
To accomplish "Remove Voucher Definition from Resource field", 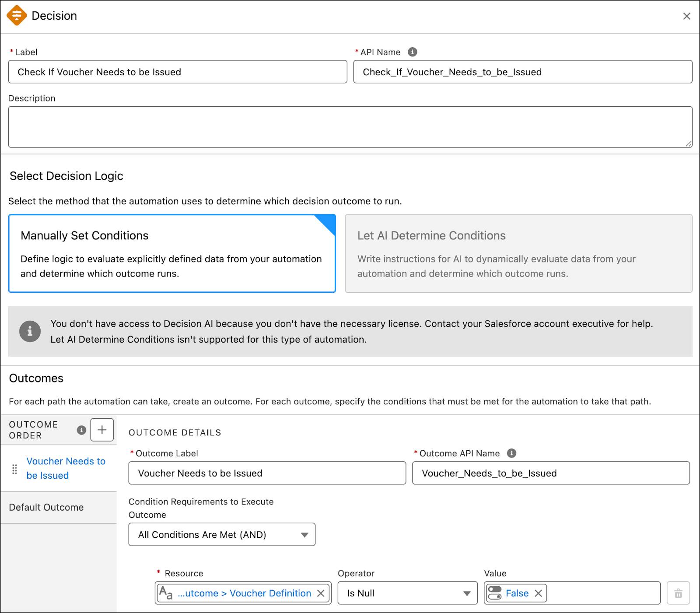I will tap(321, 593).
